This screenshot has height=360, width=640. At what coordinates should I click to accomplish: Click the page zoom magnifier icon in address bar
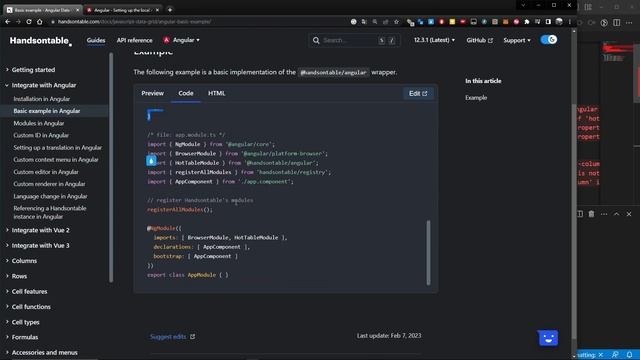(375, 22)
